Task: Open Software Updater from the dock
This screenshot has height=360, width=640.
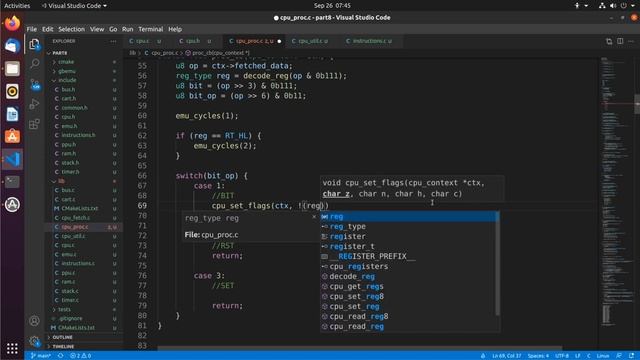Action: 12,204
